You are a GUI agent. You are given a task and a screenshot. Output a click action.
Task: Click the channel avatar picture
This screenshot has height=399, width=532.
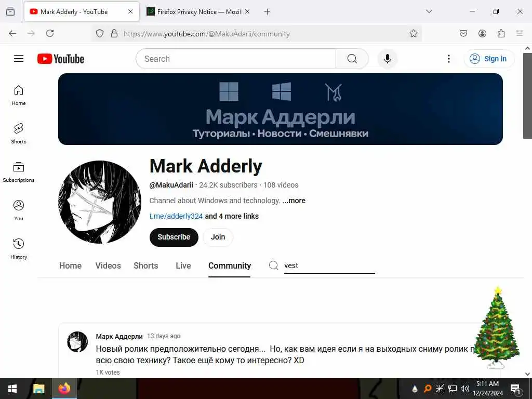coord(100,202)
